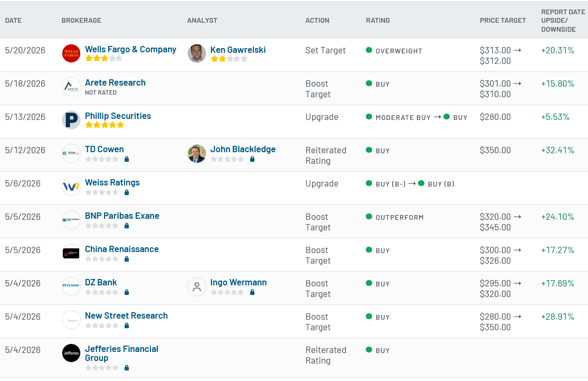
Task: Click the lock icon under New Street Research
Action: click(x=127, y=326)
